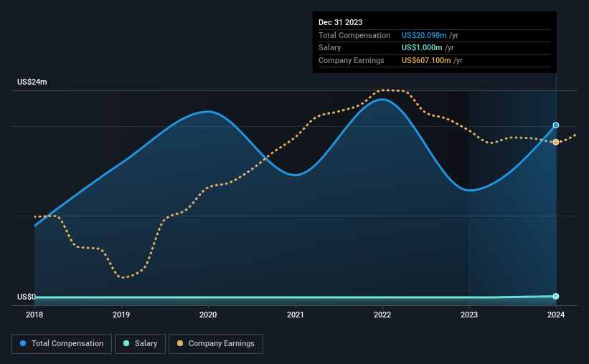Click the US$24m y-axis label
Image resolution: width=589 pixels, height=364 pixels.
[32, 82]
